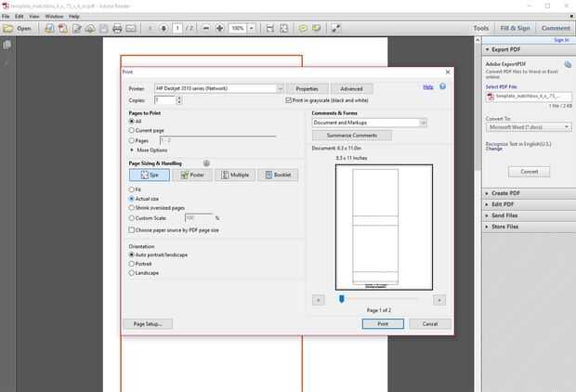
Task: Click the page preview slider handle
Action: click(x=342, y=299)
